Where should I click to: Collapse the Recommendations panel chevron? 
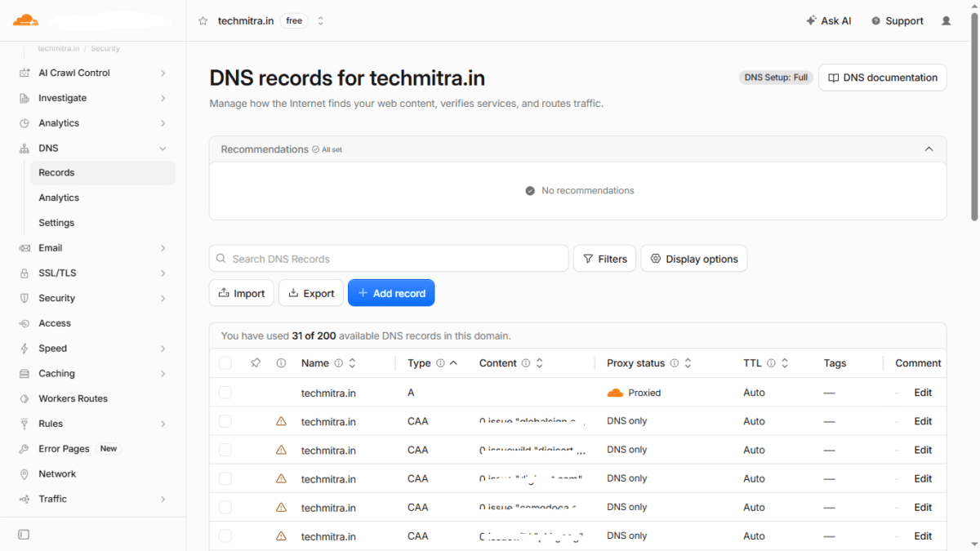(929, 149)
